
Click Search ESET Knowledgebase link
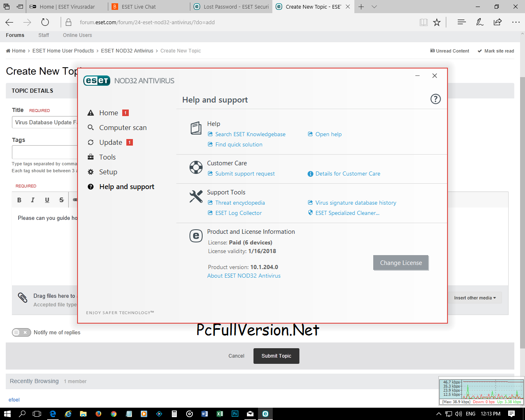coord(250,134)
